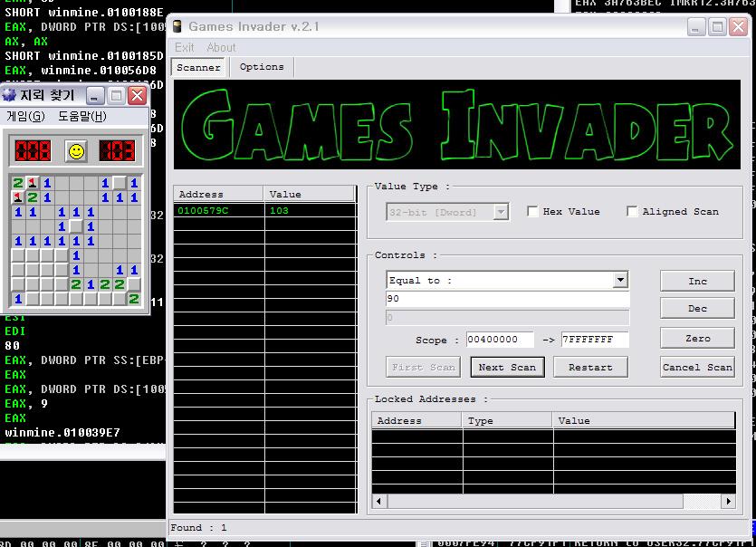
Task: Click the Value header of scan results
Action: coord(309,194)
